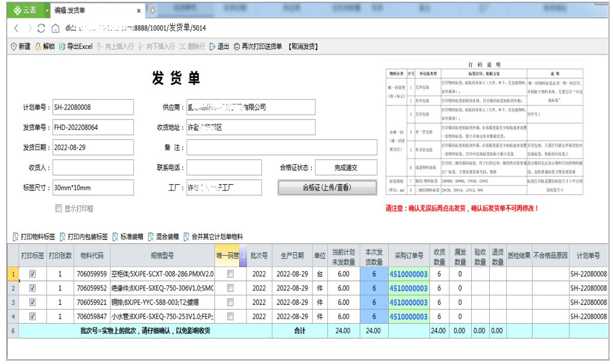This screenshot has height=364, width=614.
Task: Reload the page with refresh icon
Action: click(41, 28)
